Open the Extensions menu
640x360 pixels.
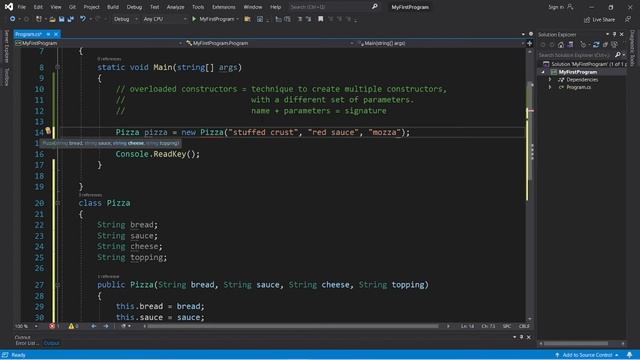223,7
